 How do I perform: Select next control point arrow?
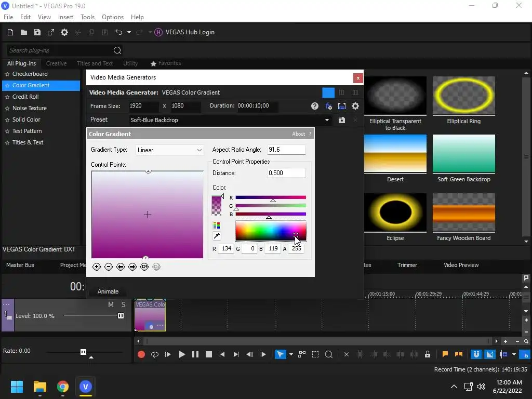pos(132,267)
